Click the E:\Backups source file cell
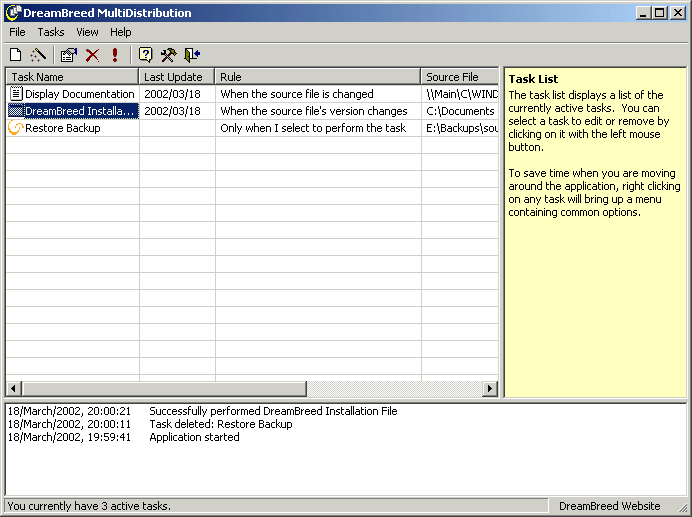This screenshot has height=517, width=692. (462, 128)
